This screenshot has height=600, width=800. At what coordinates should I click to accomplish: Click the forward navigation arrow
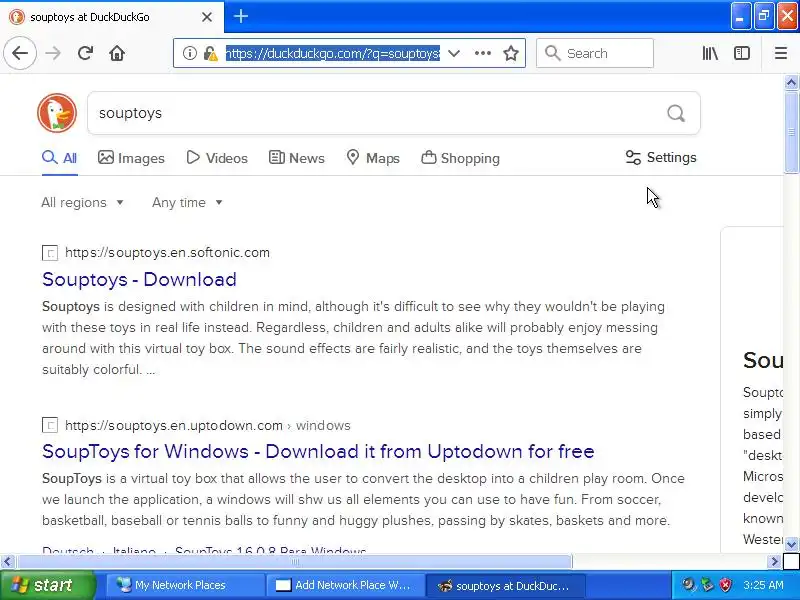coord(53,53)
